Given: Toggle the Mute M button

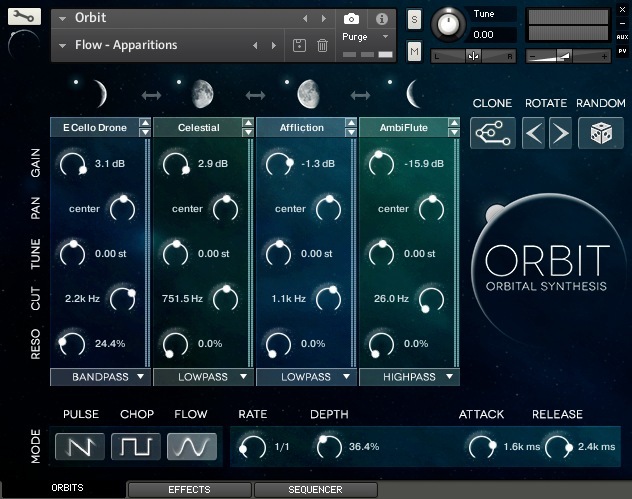Looking at the screenshot, I should click(415, 50).
